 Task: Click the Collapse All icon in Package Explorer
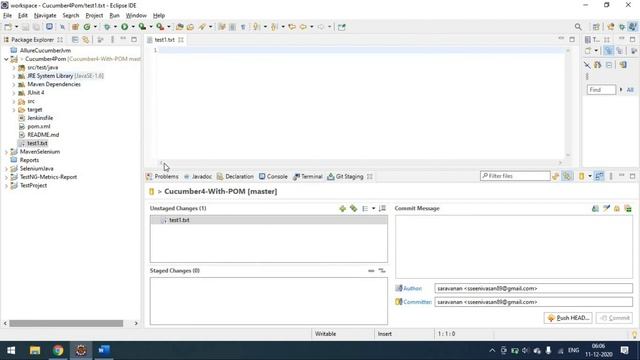[75, 40]
